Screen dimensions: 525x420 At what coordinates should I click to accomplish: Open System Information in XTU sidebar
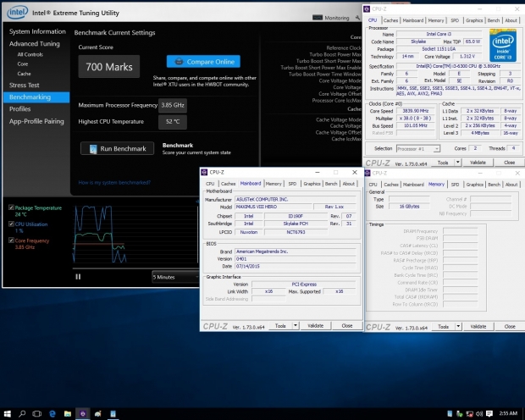tap(37, 31)
